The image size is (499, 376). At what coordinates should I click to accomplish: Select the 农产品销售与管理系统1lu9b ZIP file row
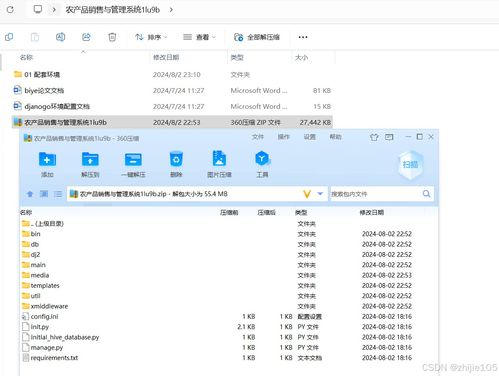(x=172, y=122)
